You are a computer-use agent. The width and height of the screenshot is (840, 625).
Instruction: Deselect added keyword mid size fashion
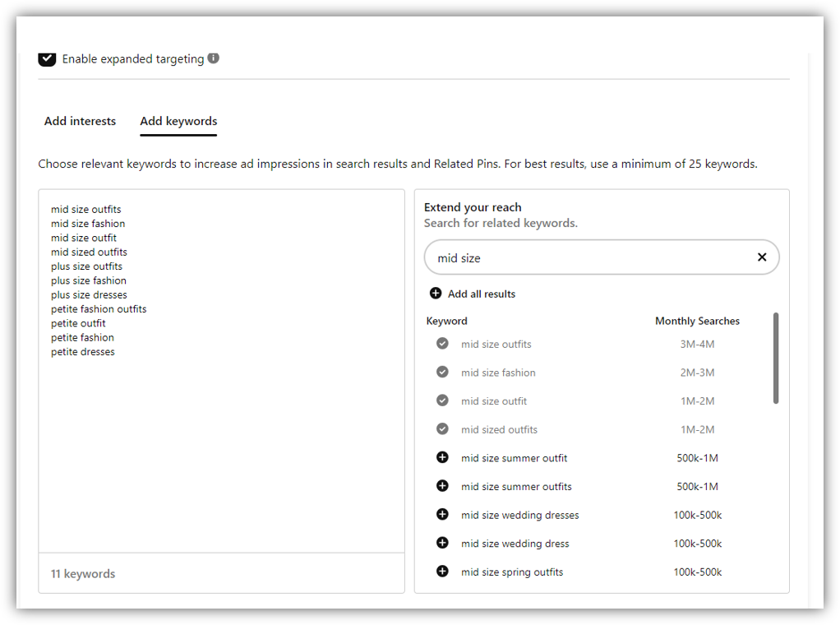pyautogui.click(x=442, y=373)
